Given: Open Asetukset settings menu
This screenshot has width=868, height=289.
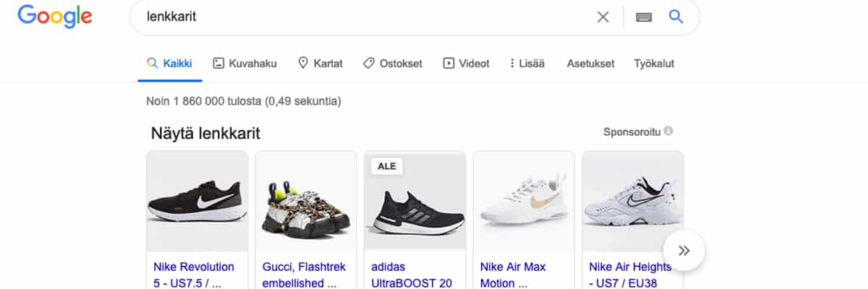Looking at the screenshot, I should (590, 64).
